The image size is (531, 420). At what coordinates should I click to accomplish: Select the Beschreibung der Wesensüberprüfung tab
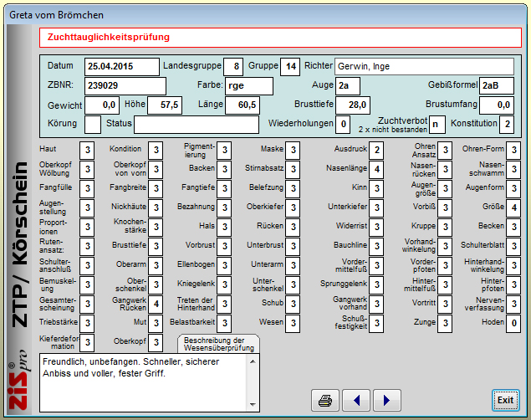tap(219, 345)
